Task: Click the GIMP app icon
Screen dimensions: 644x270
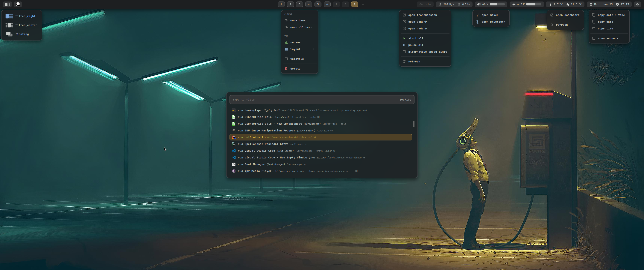Action: (x=234, y=130)
